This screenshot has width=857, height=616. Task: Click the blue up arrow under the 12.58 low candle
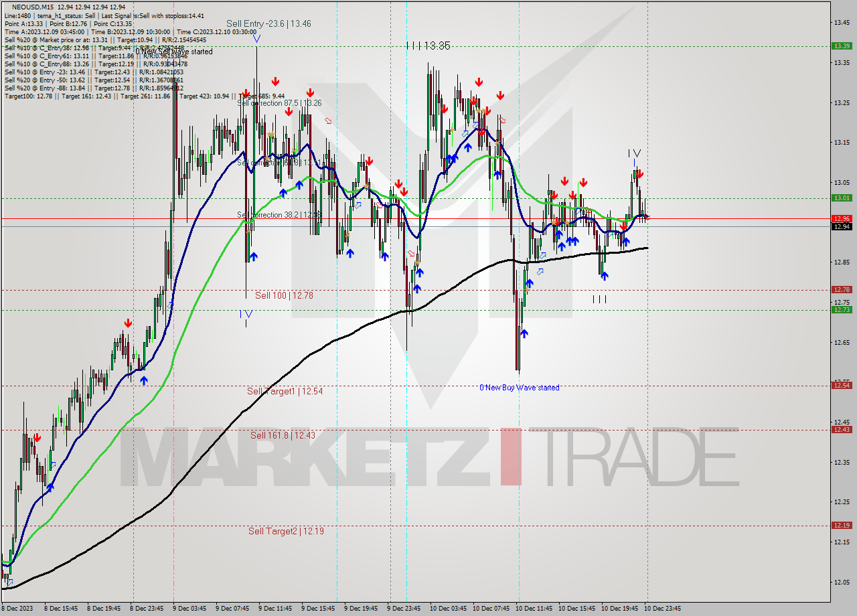(524, 332)
